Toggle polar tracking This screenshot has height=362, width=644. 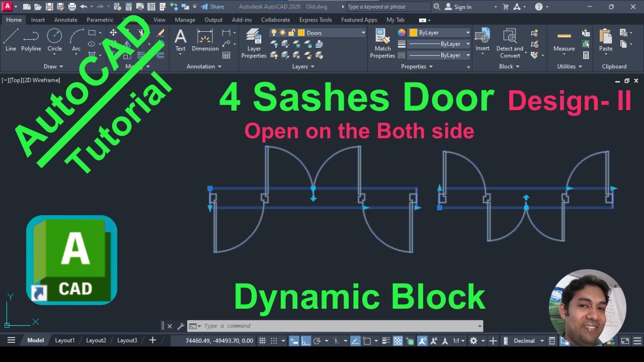pos(317,340)
